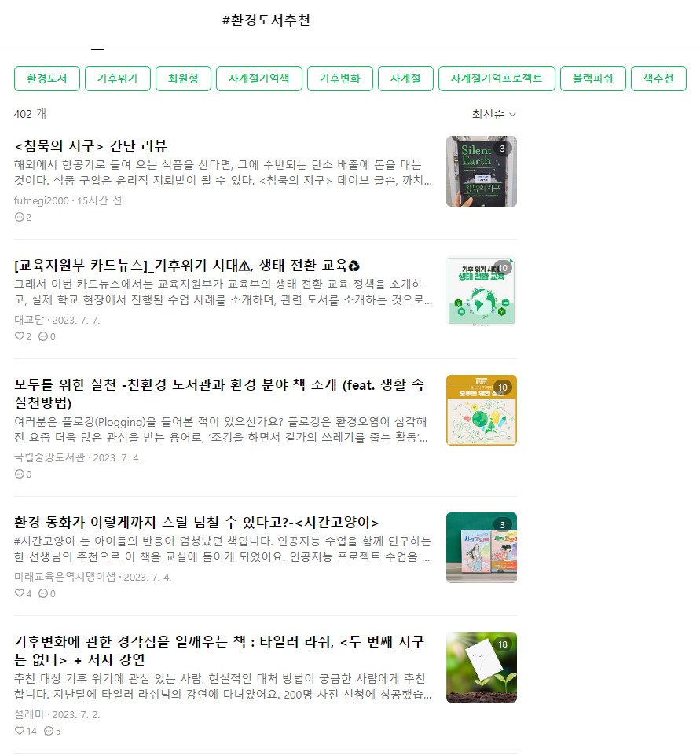
Task: Open comments icon on 설레미 post
Action: point(48,730)
